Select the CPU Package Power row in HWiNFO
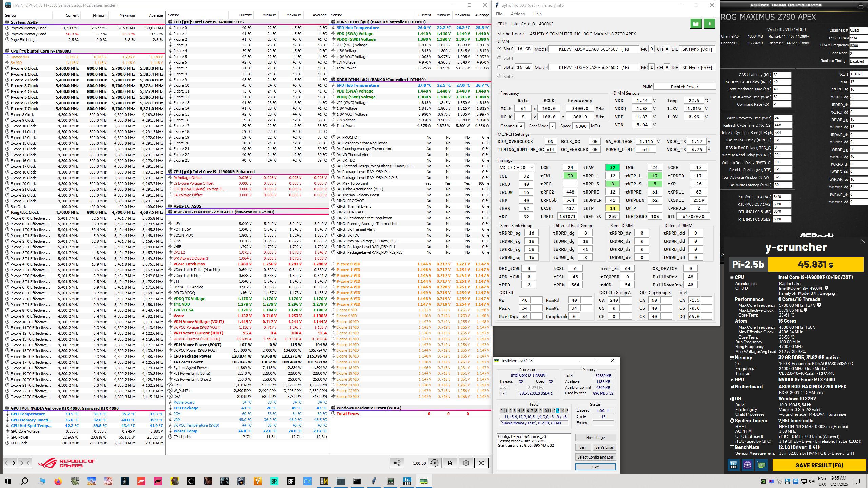The width and height of the screenshot is (868, 488). point(248,356)
